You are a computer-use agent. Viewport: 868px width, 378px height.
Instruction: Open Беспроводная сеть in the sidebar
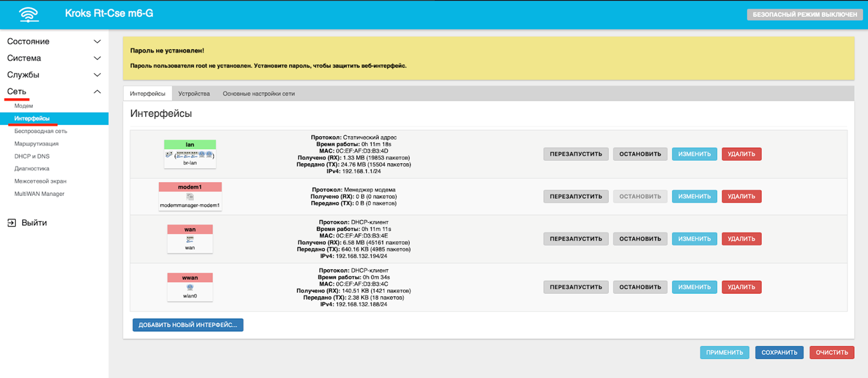[41, 131]
